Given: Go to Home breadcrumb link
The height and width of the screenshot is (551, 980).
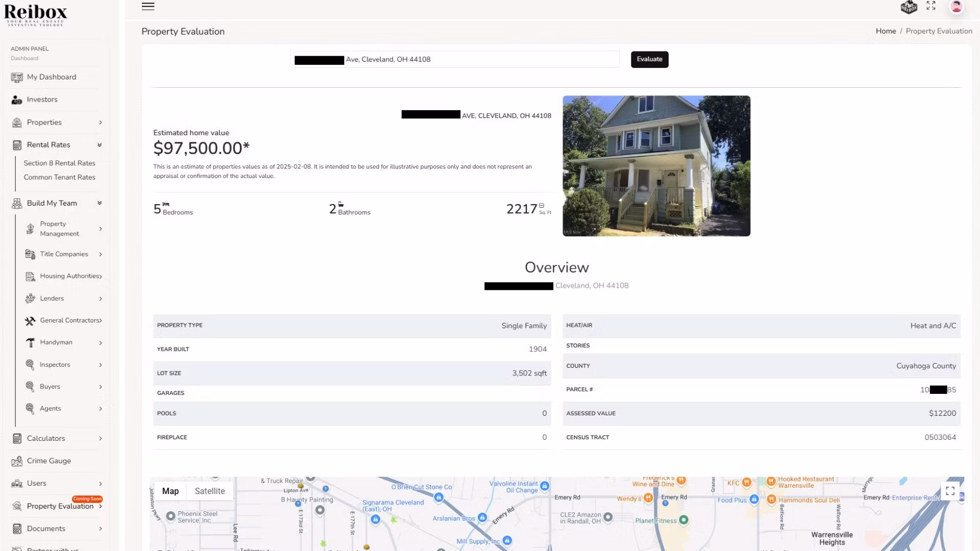Looking at the screenshot, I should pos(886,31).
